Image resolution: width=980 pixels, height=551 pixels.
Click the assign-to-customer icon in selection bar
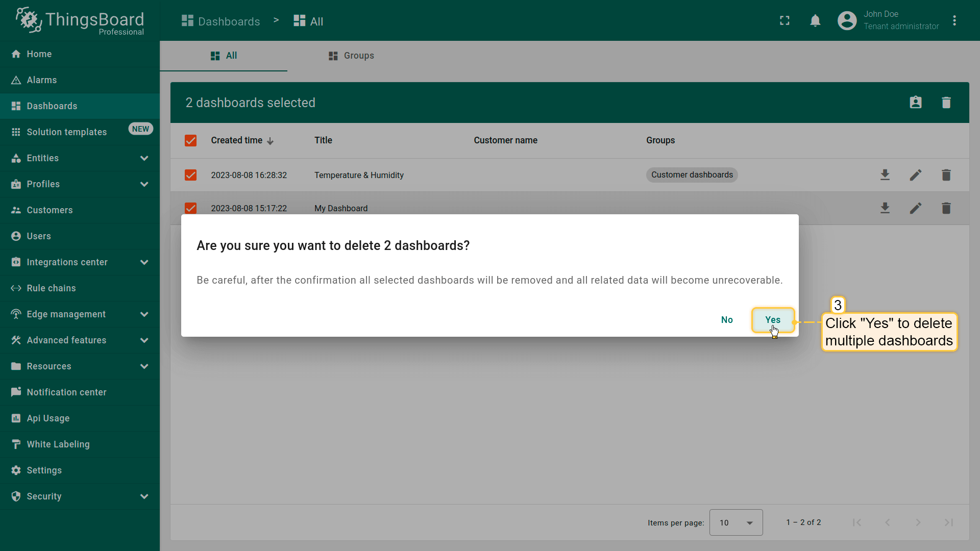point(916,103)
